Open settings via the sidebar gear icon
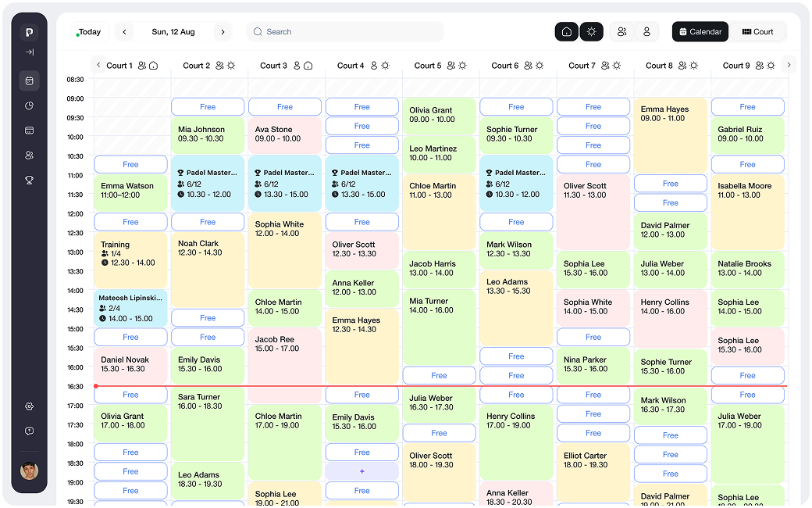This screenshot has width=812, height=508. (29, 406)
